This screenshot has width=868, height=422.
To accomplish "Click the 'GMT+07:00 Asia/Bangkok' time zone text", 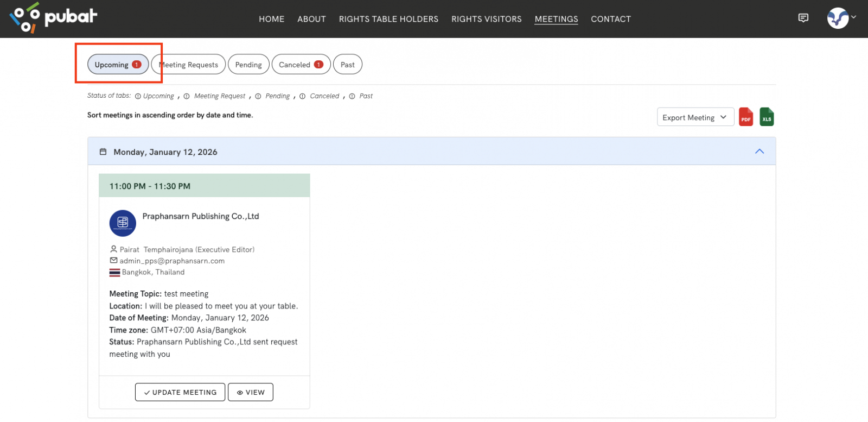I will 199,330.
